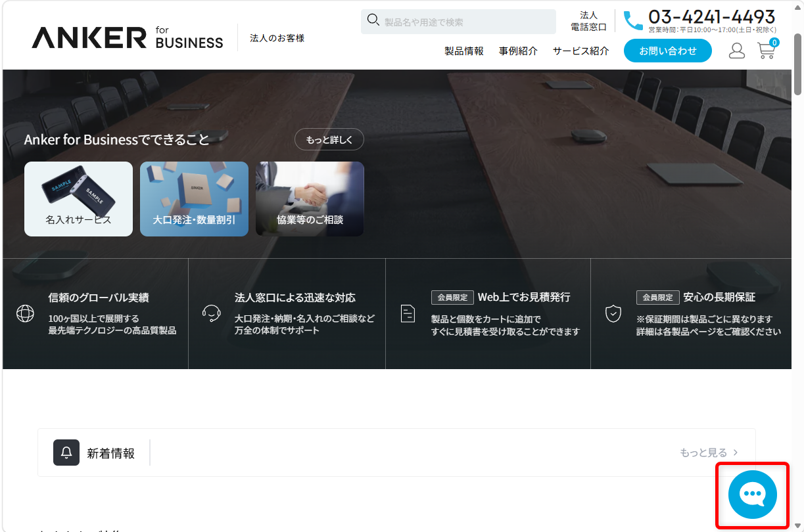This screenshot has width=804, height=532.
Task: Click the 法人電話窓口 label
Action: 589,21
